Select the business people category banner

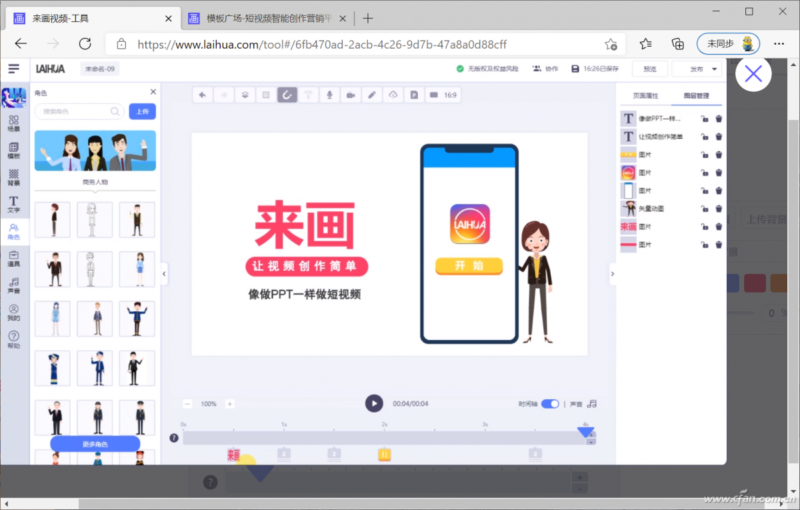(95, 150)
